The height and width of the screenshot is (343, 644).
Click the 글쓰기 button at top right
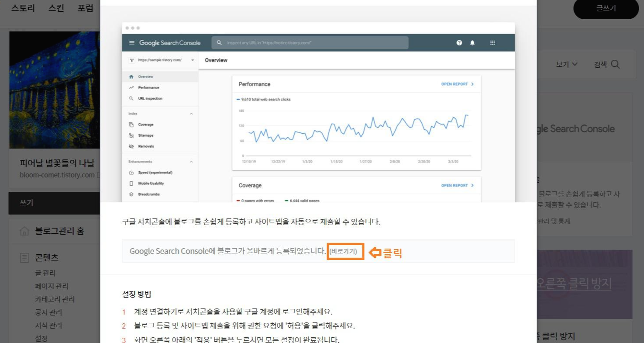point(606,8)
